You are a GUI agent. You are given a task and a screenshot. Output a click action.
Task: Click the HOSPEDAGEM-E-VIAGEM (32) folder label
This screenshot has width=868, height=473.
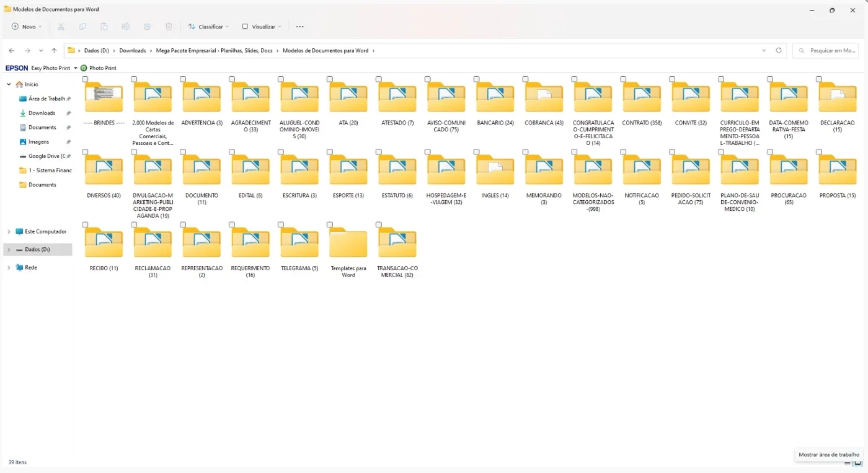coord(446,199)
